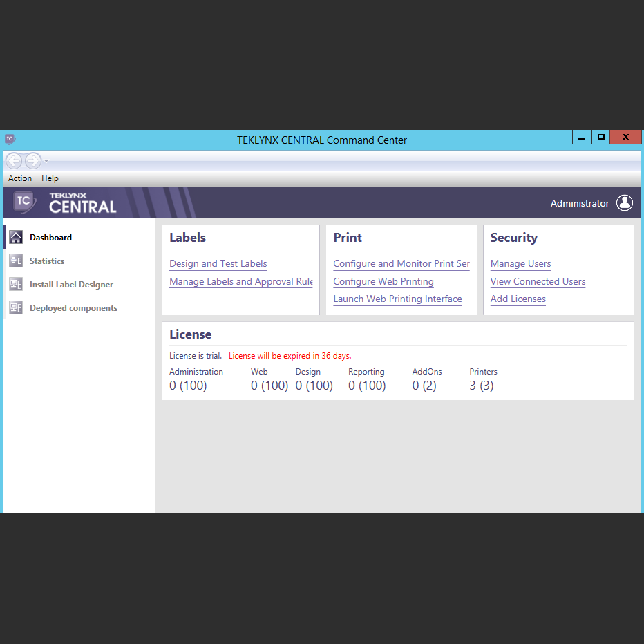Click the Security panel heading
This screenshot has width=644, height=644.
[514, 238]
